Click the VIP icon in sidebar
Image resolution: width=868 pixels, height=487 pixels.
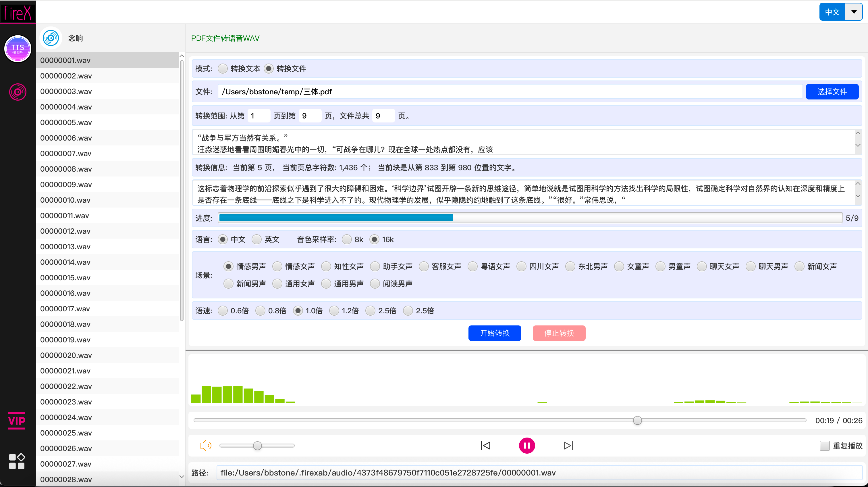(x=17, y=421)
